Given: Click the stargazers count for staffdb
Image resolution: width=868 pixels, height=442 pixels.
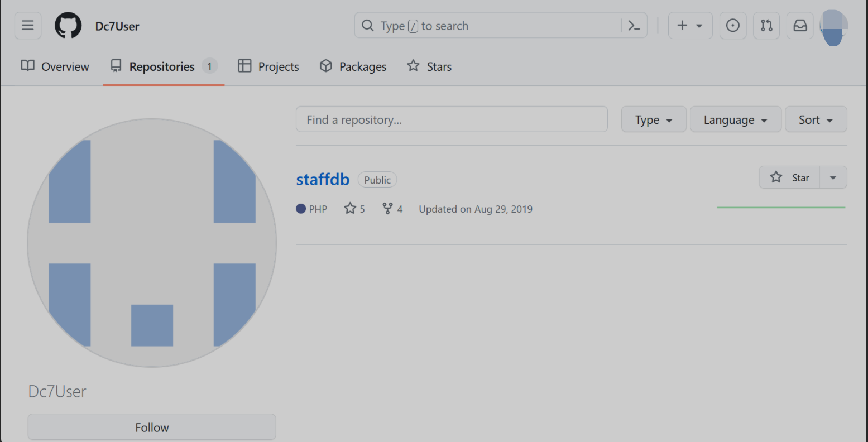Looking at the screenshot, I should pyautogui.click(x=354, y=209).
